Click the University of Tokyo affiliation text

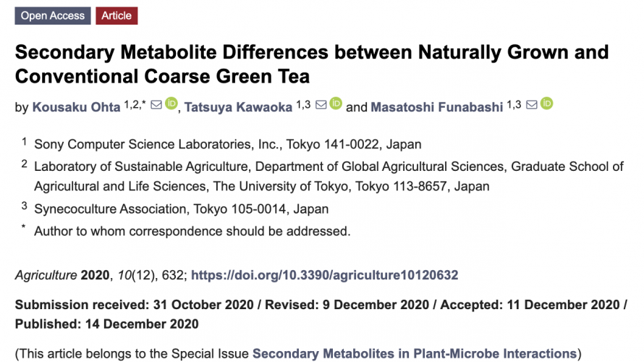pyautogui.click(x=329, y=176)
